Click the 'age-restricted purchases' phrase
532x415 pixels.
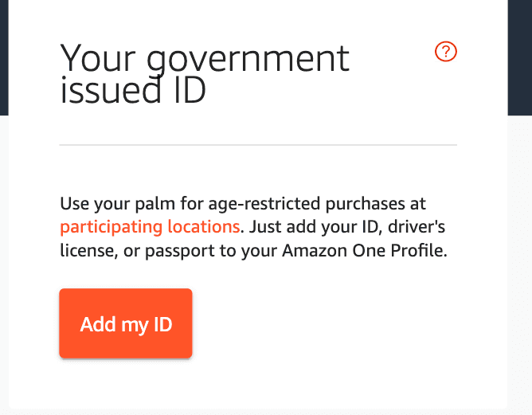coord(307,204)
